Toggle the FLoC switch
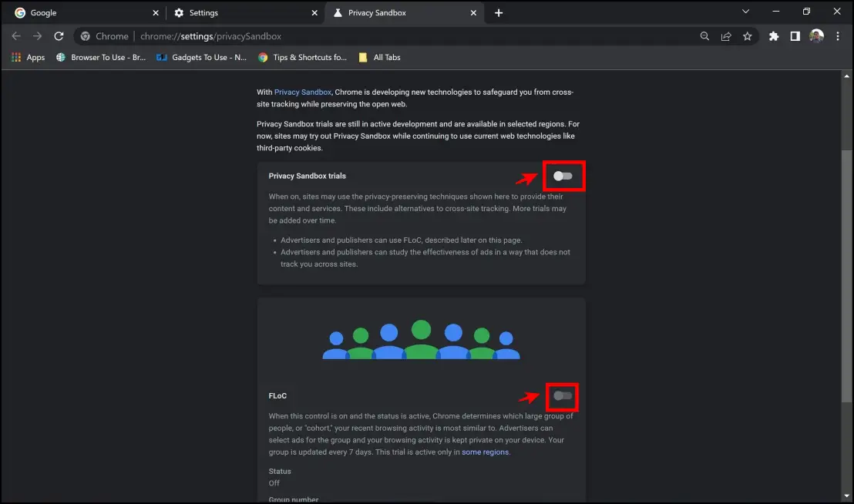Viewport: 854px width, 504px height. pos(563,395)
